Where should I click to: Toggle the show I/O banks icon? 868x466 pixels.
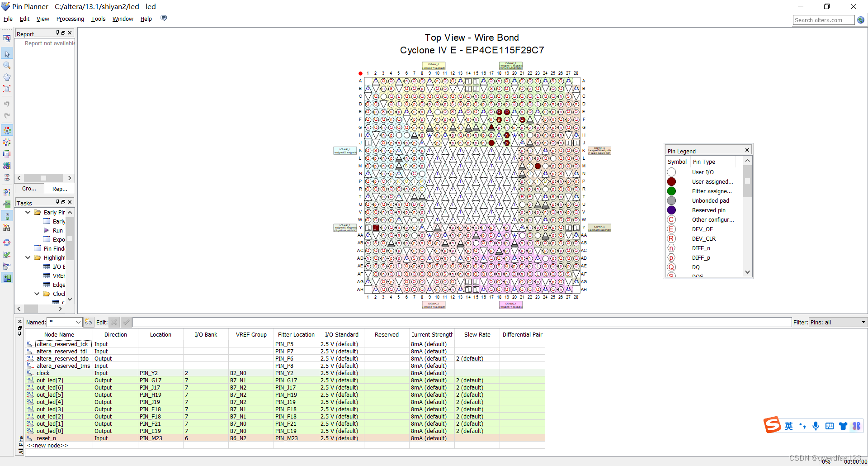pyautogui.click(x=7, y=131)
